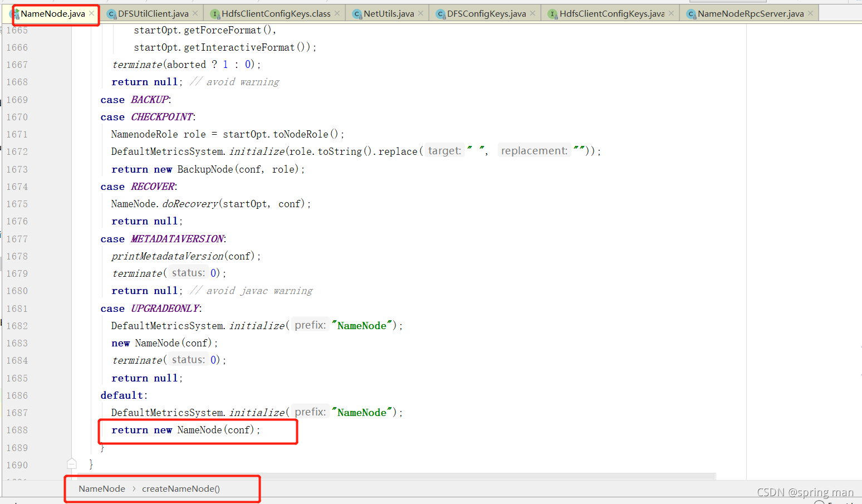862x504 pixels.
Task: Click the 'status:' hint on line 1684
Action: (x=188, y=360)
